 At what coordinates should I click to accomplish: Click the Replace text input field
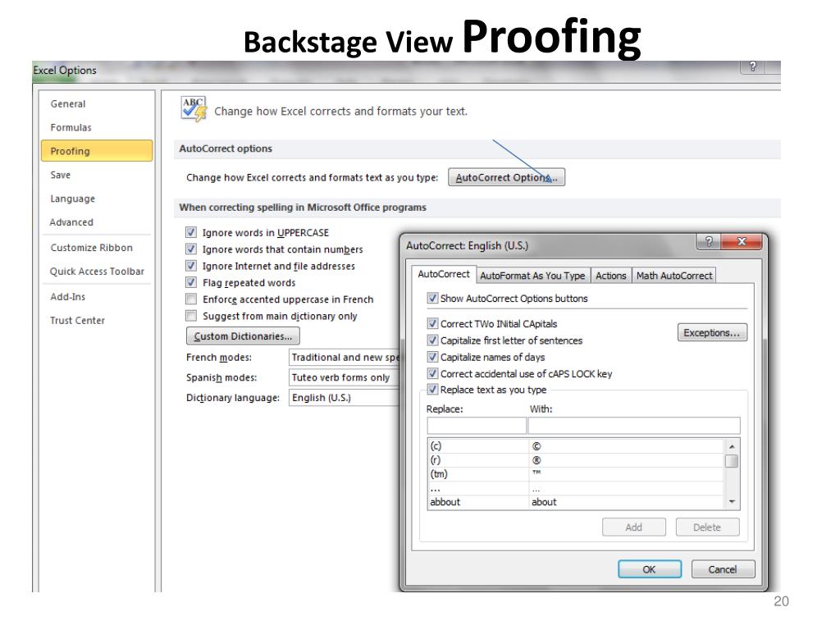pos(477,426)
